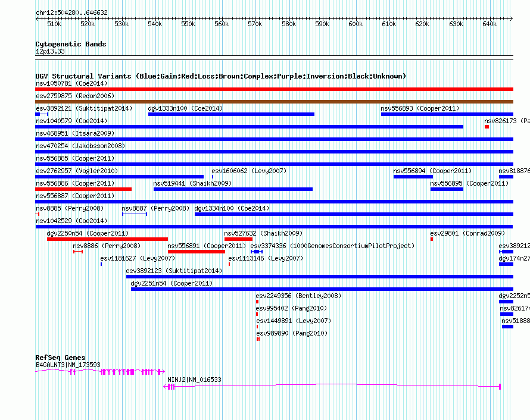Click the nsv556885 (Cooper2011) label

tap(75, 158)
